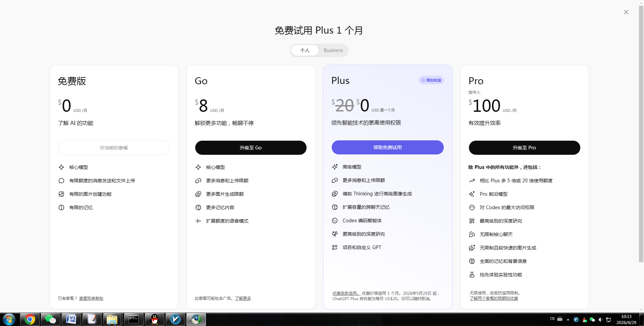644x326 pixels.
Task: Open Google Chrome from the taskbar
Action: 30,319
